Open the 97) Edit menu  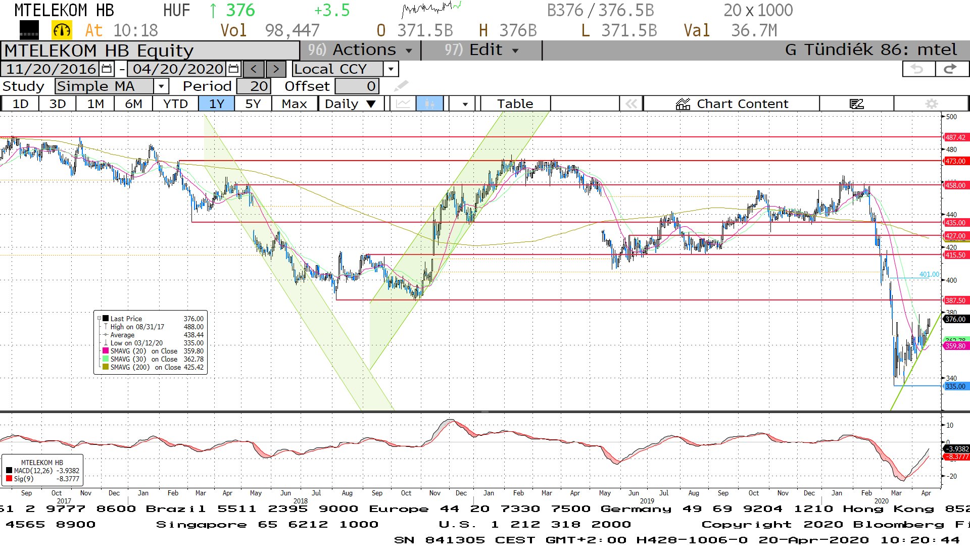481,50
